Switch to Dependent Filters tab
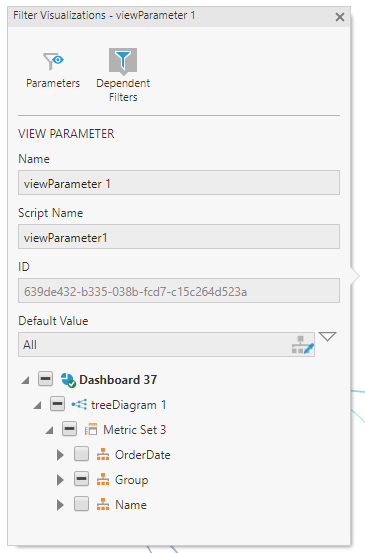 pos(123,75)
